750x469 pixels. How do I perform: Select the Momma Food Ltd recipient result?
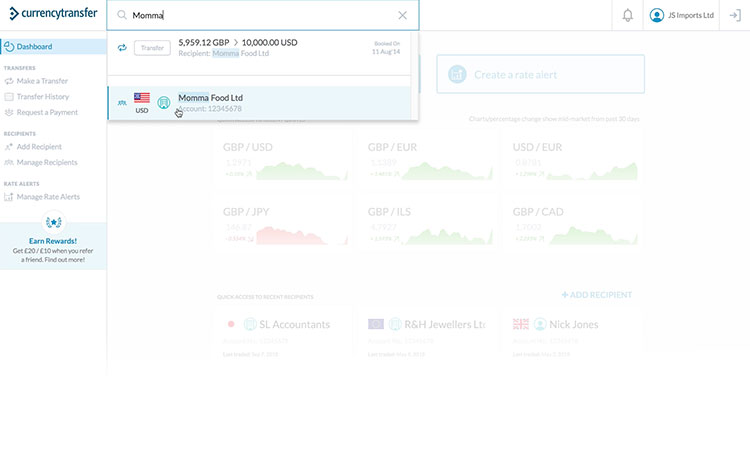tap(262, 102)
